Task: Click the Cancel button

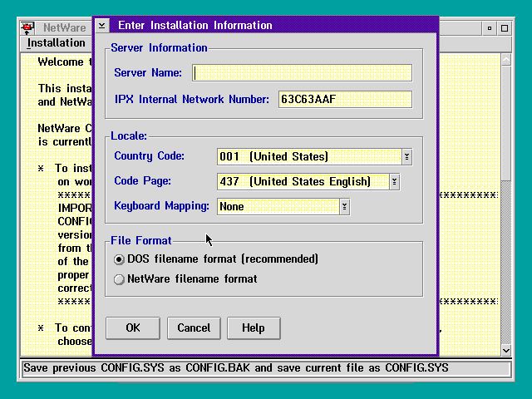Action: pos(194,328)
